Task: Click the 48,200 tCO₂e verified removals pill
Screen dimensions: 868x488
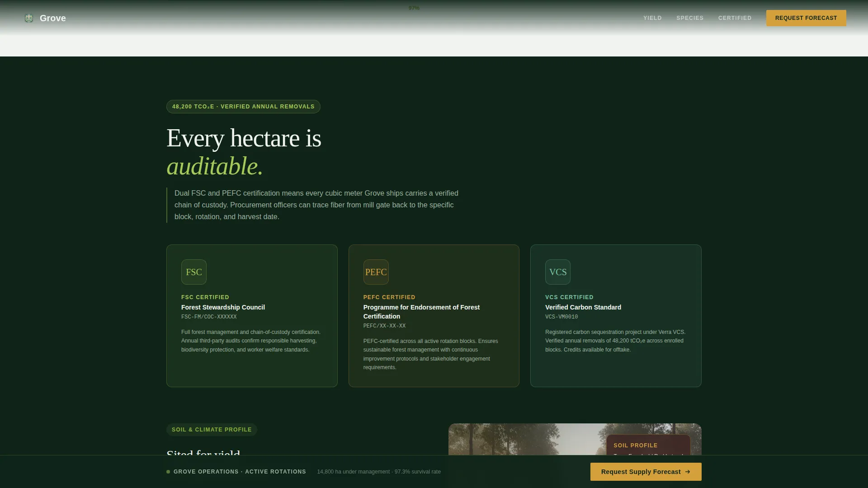Action: (x=243, y=107)
